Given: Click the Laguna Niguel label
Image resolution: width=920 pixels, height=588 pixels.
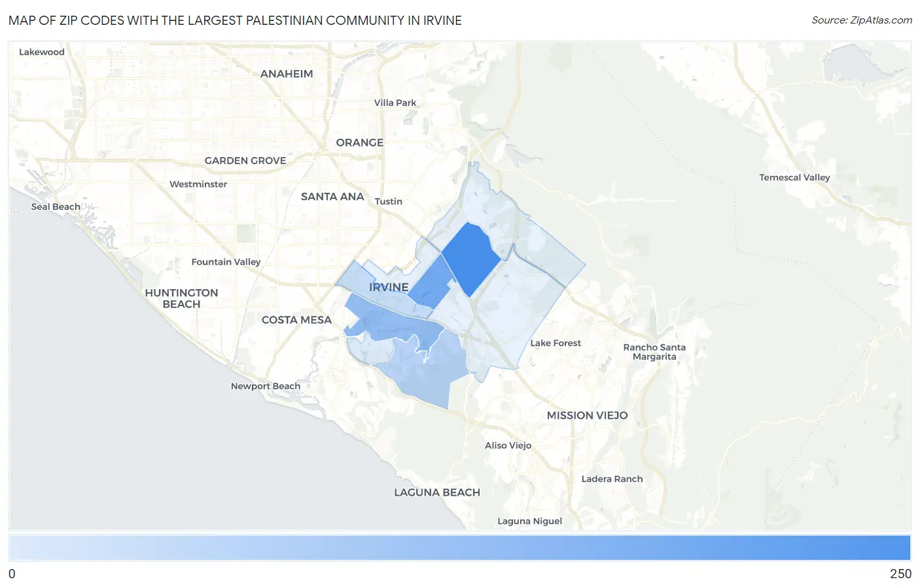Looking at the screenshot, I should [x=530, y=521].
